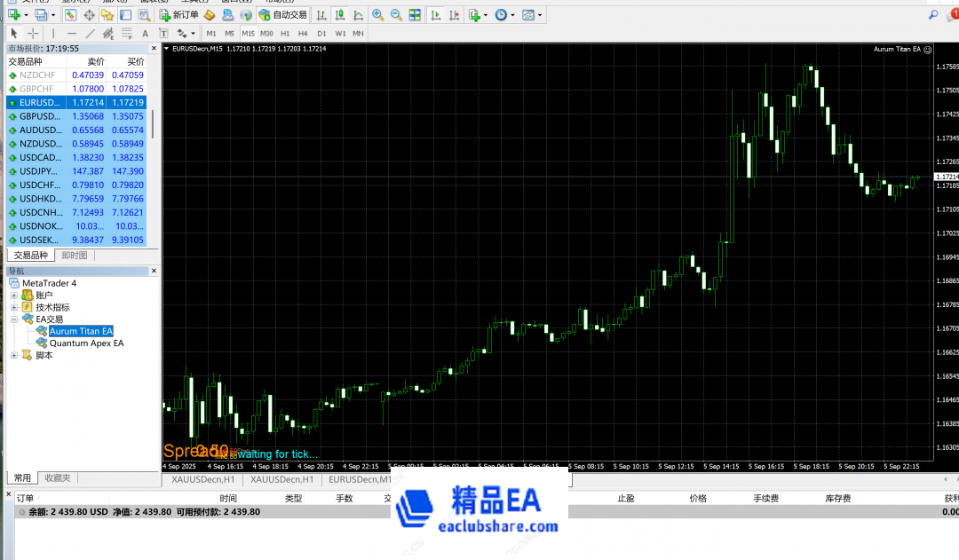Toggle the 自动交易 AutoTrading button
This screenshot has height=560, width=959.
[x=283, y=15]
